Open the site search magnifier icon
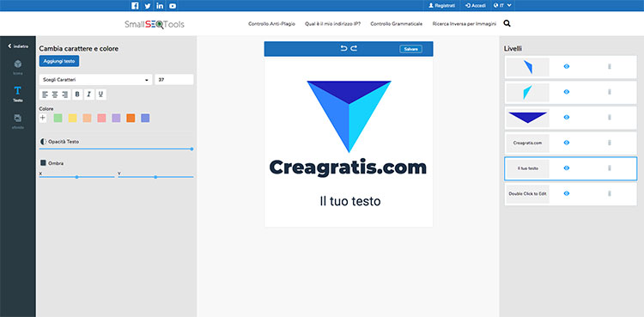 (x=507, y=24)
